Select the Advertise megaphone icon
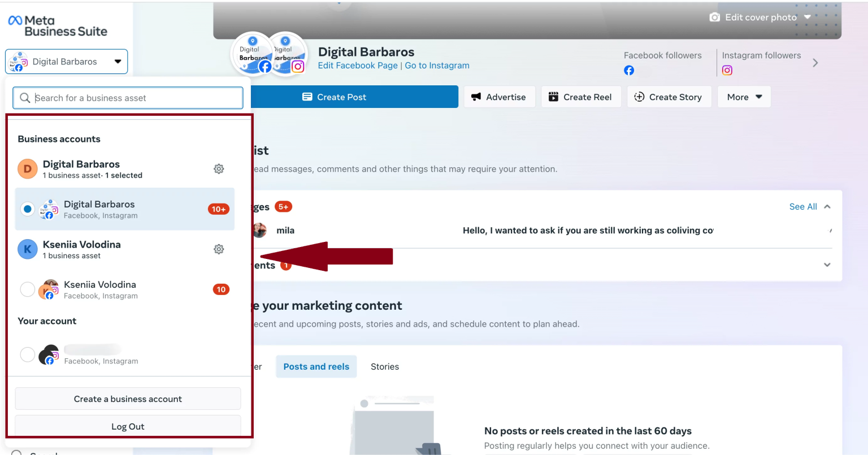The height and width of the screenshot is (455, 868). pos(475,97)
